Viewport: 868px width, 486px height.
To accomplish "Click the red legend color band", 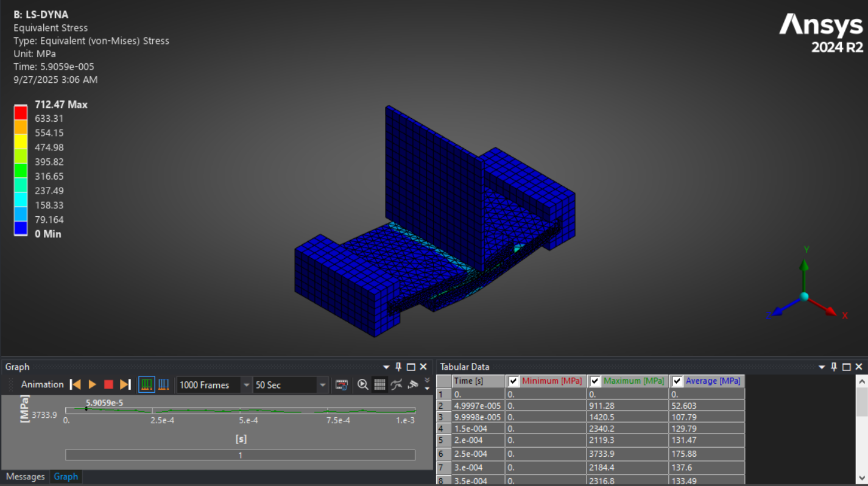I will coord(21,112).
